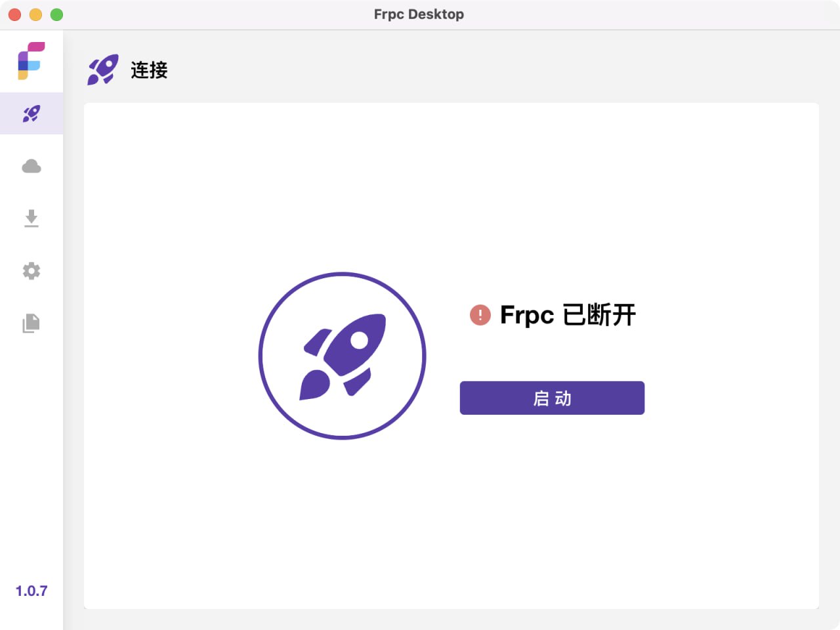
Task: Click the Frpc Desktop window title
Action: 419,14
